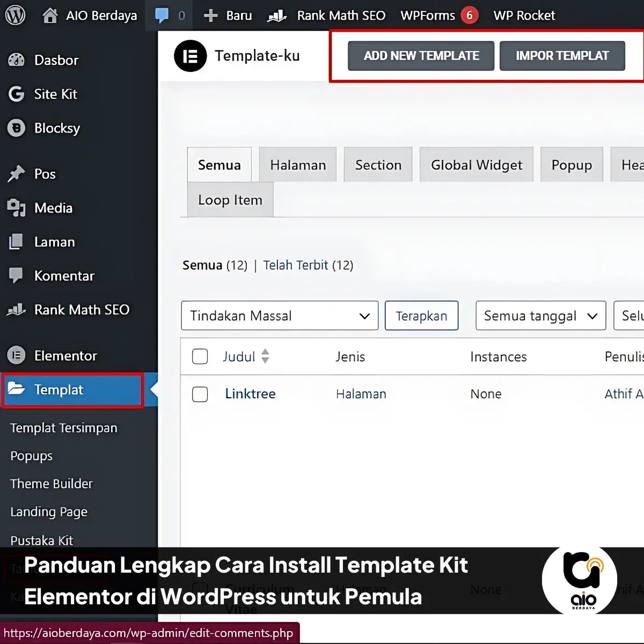Image resolution: width=644 pixels, height=644 pixels.
Task: Click the Baru plus icon
Action: point(211,16)
